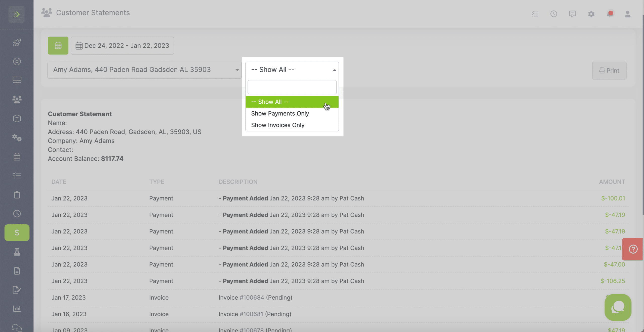Open the document page icon in sidebar
Image resolution: width=644 pixels, height=332 pixels.
click(x=17, y=271)
